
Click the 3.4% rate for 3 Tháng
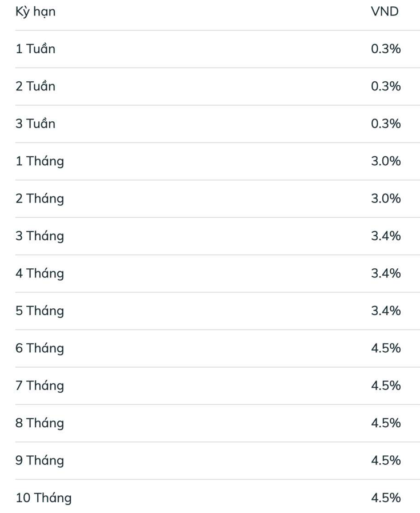point(386,236)
